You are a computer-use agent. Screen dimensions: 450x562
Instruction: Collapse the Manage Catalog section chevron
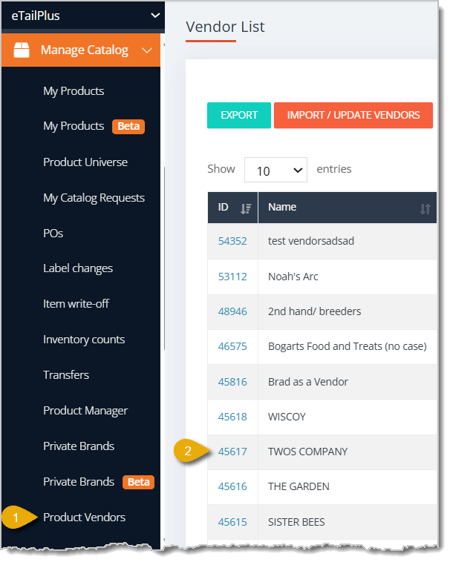point(147,51)
